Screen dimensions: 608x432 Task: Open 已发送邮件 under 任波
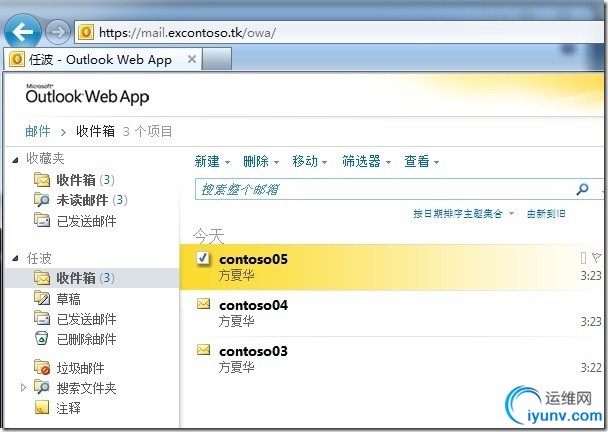tap(86, 319)
